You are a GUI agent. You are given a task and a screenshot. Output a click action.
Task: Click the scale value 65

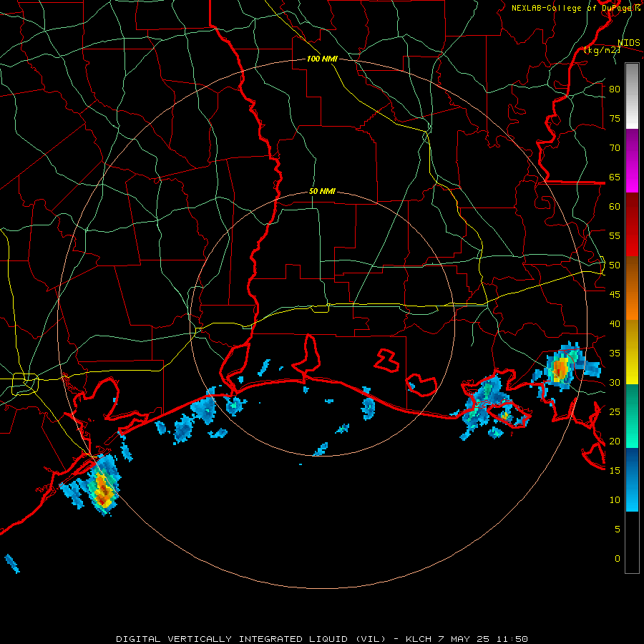pos(615,177)
